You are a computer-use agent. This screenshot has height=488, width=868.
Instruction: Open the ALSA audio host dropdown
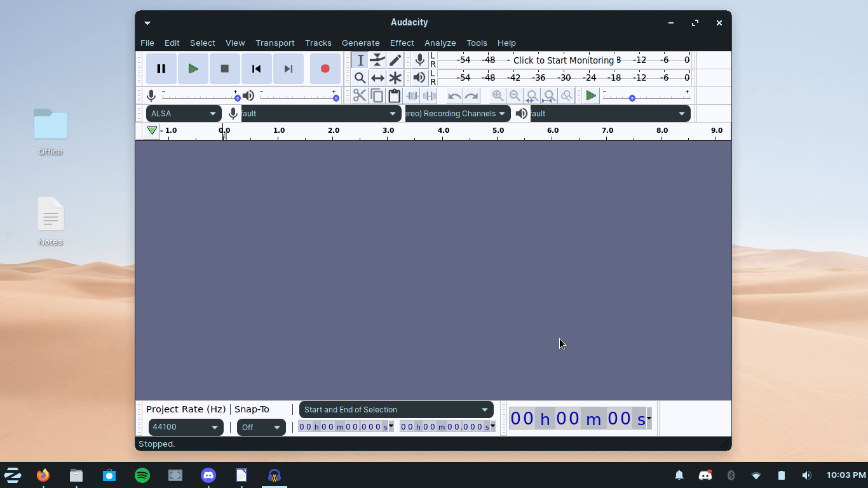pos(184,114)
